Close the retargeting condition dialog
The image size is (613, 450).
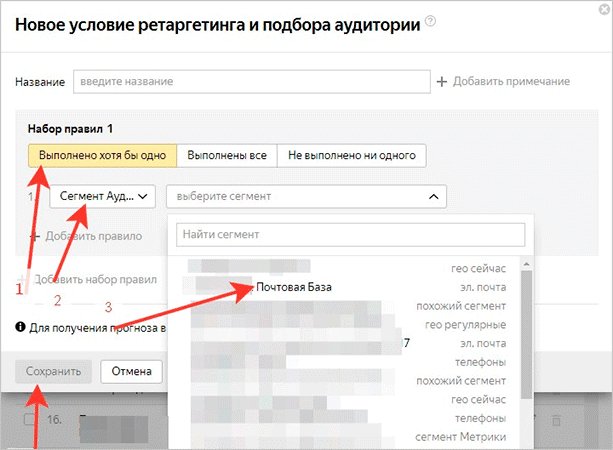(x=605, y=9)
